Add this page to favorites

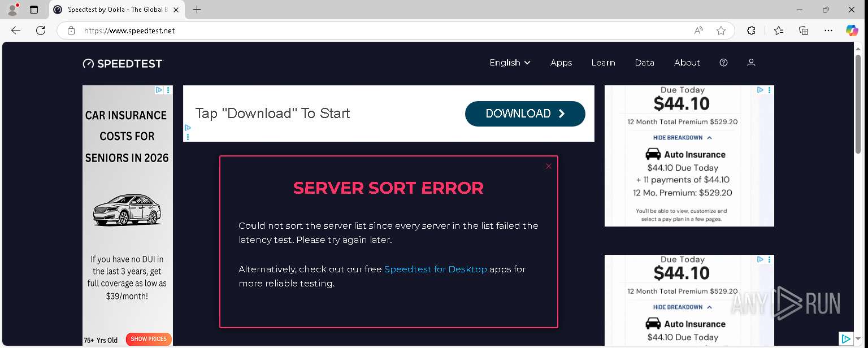tap(721, 31)
